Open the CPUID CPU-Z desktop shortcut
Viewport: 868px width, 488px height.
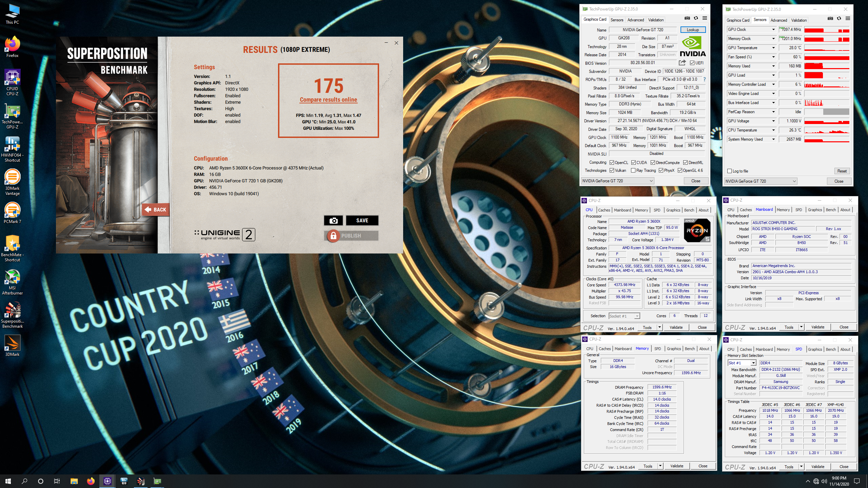pos(13,82)
